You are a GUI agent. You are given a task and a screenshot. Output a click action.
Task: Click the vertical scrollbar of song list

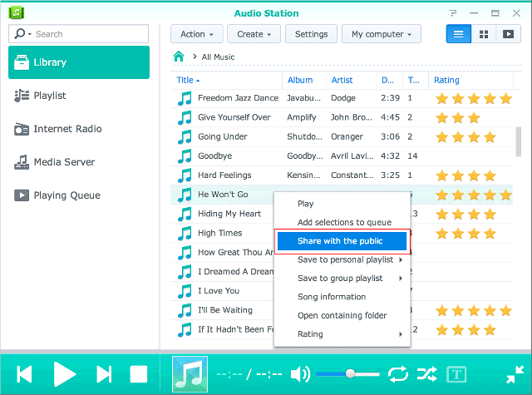(x=518, y=141)
